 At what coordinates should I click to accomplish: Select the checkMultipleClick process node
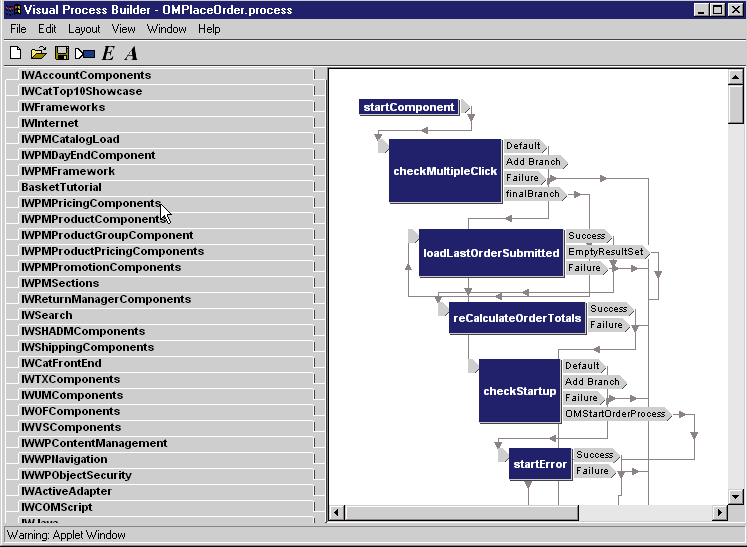[445, 171]
